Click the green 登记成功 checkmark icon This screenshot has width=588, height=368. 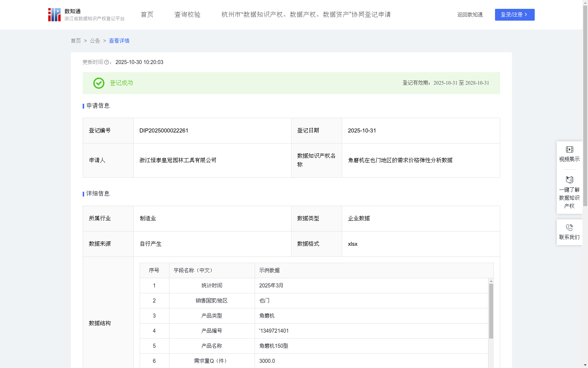[99, 83]
